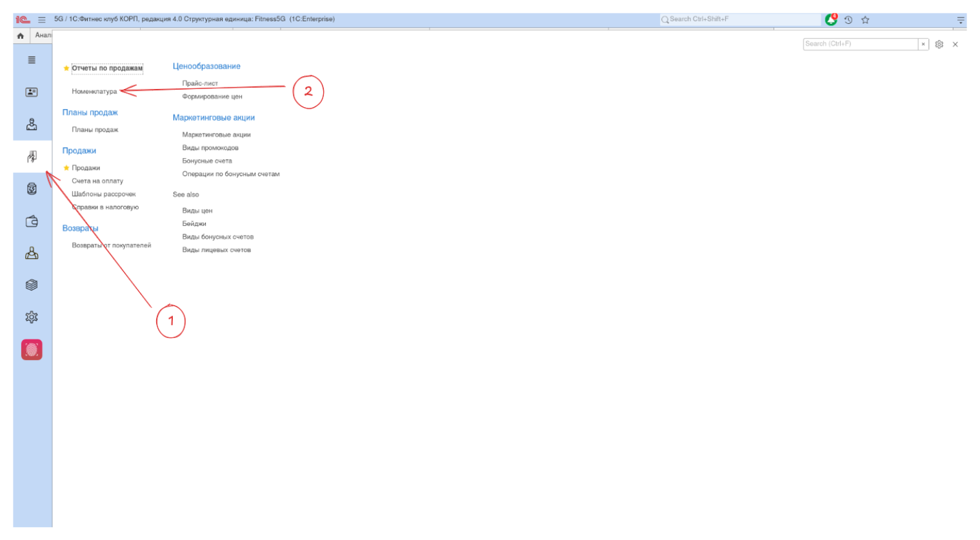
Task: Open the main menu next to 1C logo
Action: (x=42, y=19)
